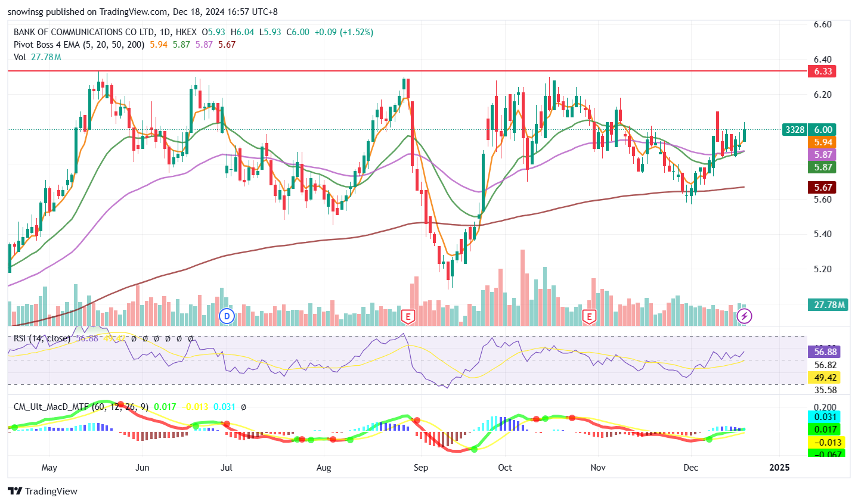The image size is (858, 504).
Task: Click the yellow 49.42 RSI axis label
Action: pyautogui.click(x=824, y=378)
